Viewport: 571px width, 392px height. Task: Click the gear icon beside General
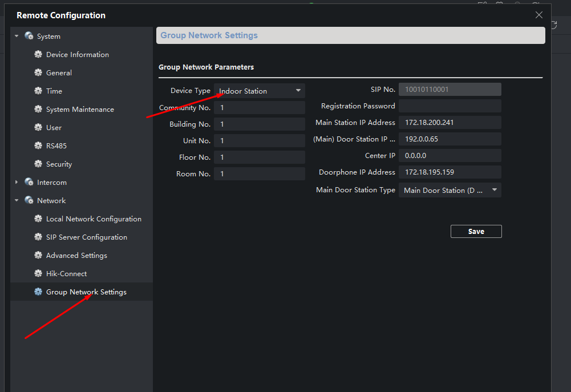(x=38, y=72)
